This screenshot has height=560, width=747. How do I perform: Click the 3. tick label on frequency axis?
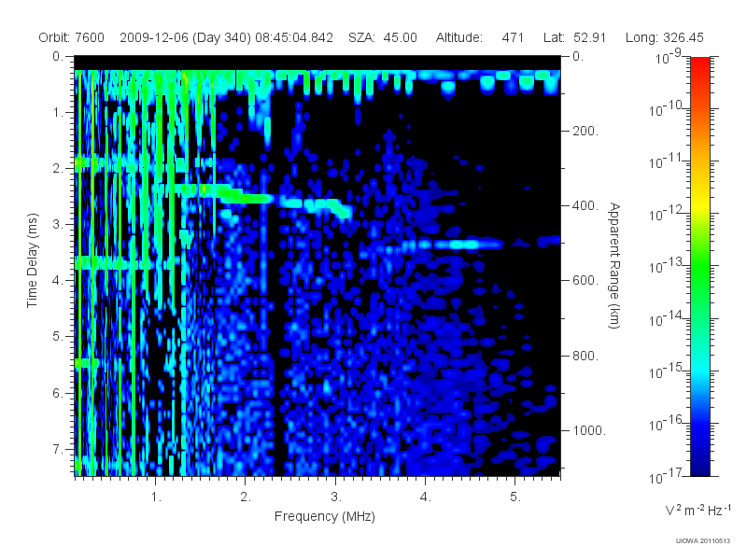[336, 497]
